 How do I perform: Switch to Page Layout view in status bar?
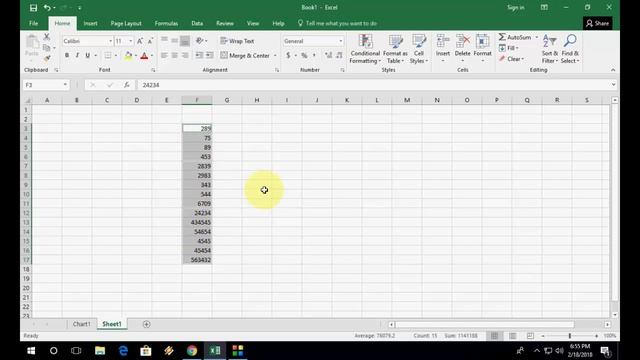click(512, 336)
